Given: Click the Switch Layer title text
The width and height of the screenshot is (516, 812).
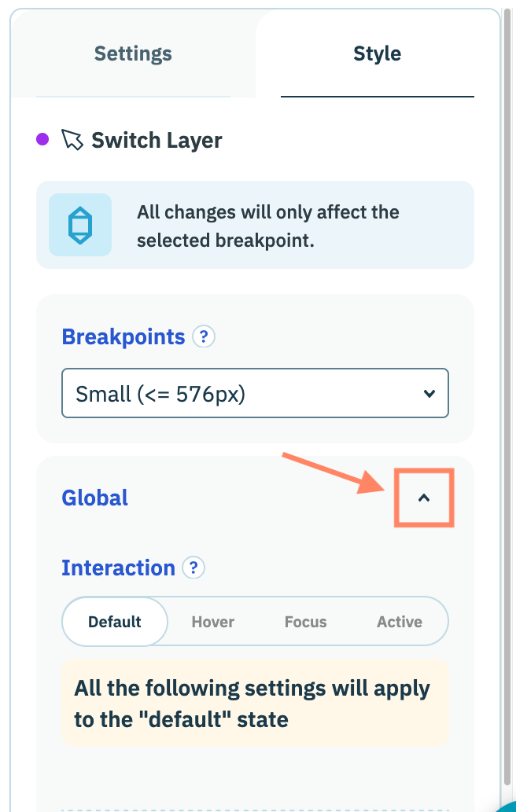Looking at the screenshot, I should (x=157, y=141).
